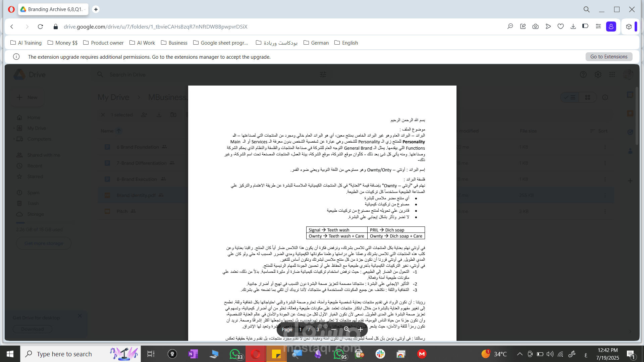Reload the Drive page

[40, 27]
